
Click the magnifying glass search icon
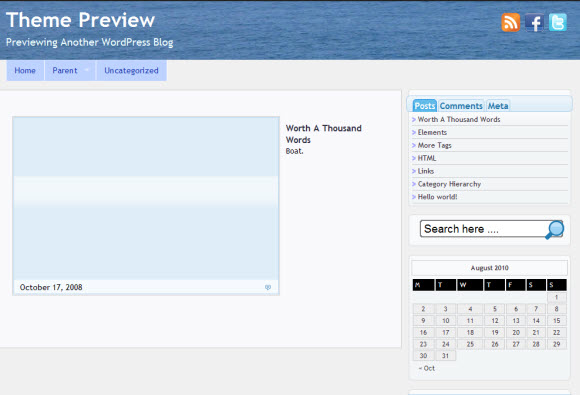tap(554, 230)
